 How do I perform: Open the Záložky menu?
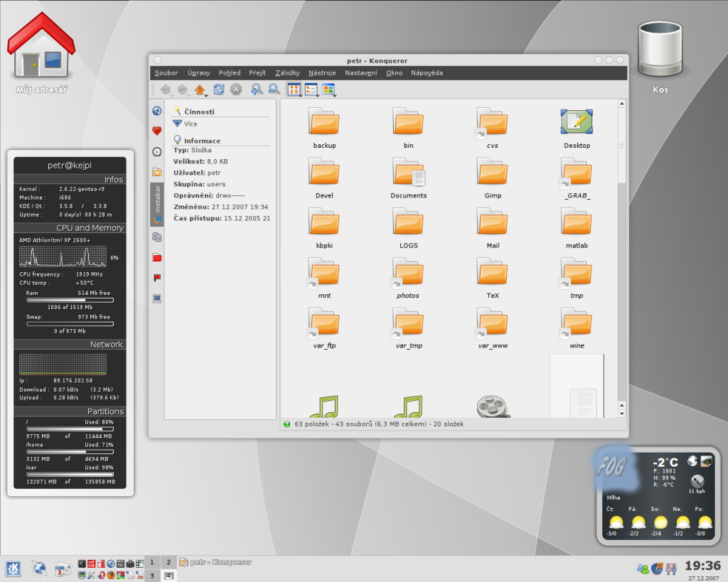287,73
